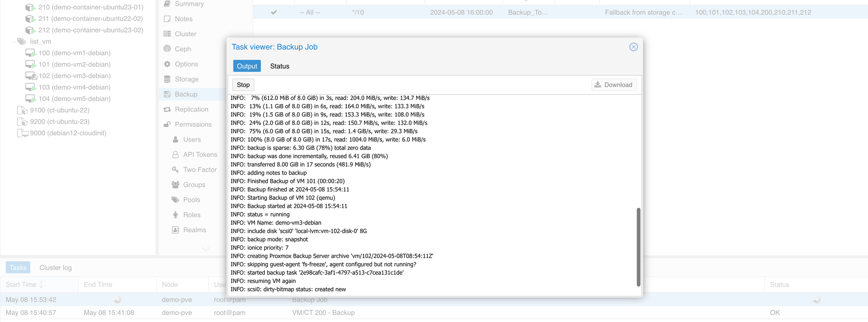Select locked VM 102 demo-vm3-debian icon

(31, 76)
